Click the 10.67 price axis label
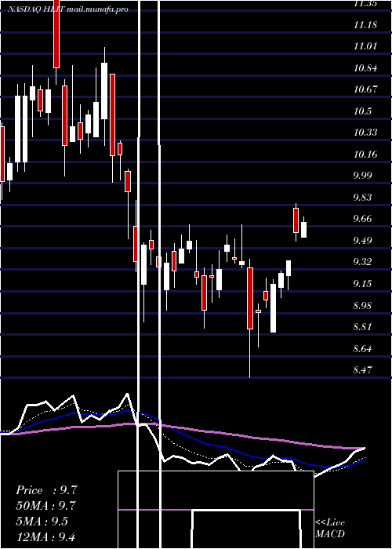Image resolution: width=392 pixels, height=549 pixels. [365, 89]
